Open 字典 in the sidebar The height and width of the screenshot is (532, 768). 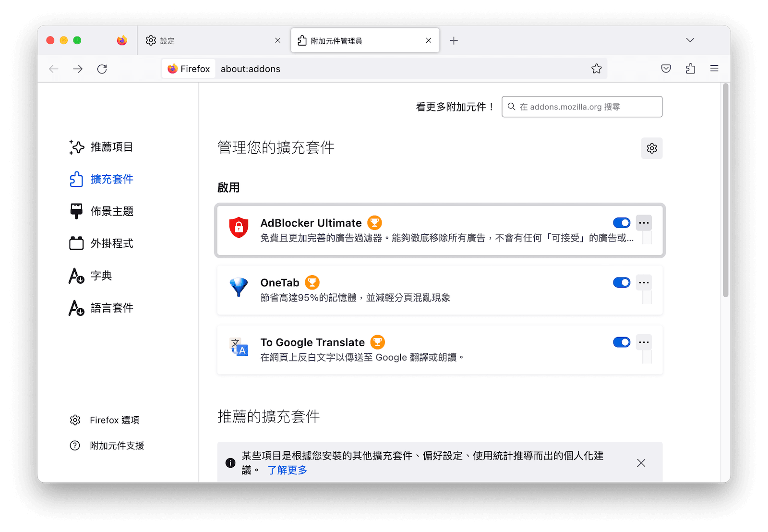click(90, 276)
